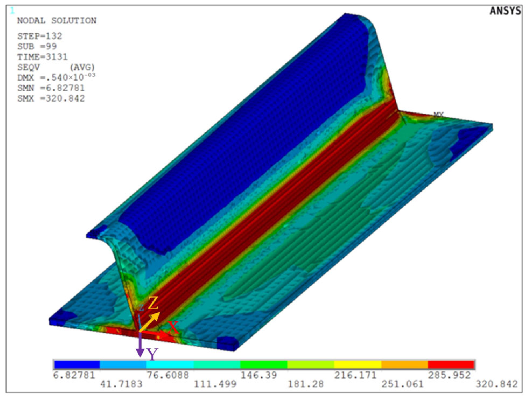This screenshot has height=400, width=532.
Task: Click the TIME=3131 label
Action: coord(42,57)
